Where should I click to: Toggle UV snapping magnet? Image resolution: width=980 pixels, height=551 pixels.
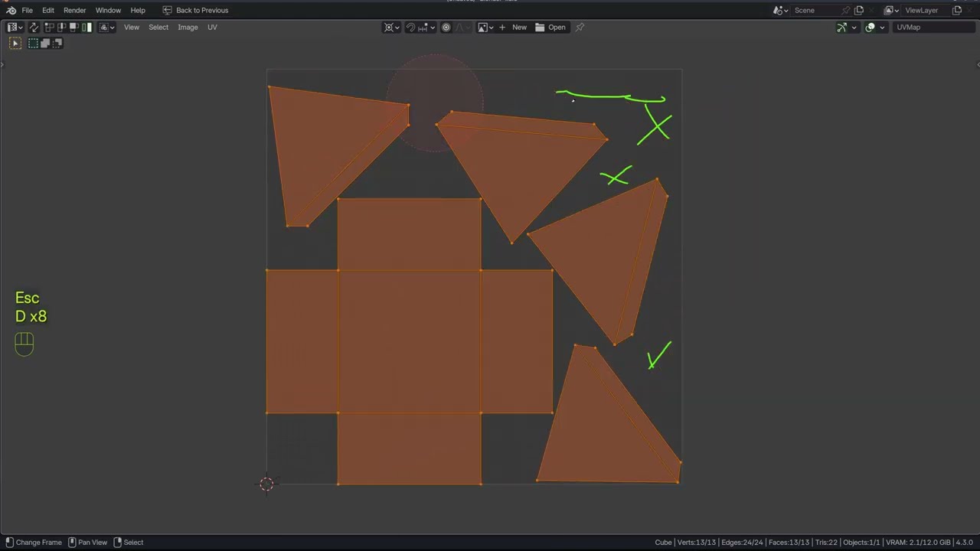410,27
